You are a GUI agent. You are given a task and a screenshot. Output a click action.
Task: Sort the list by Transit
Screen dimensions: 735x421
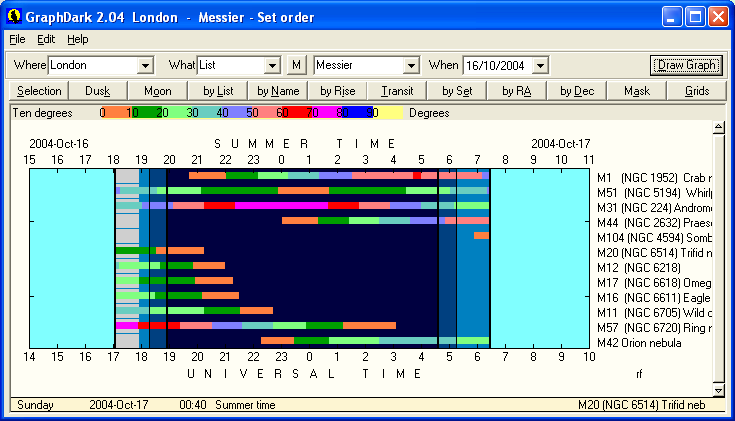[397, 91]
